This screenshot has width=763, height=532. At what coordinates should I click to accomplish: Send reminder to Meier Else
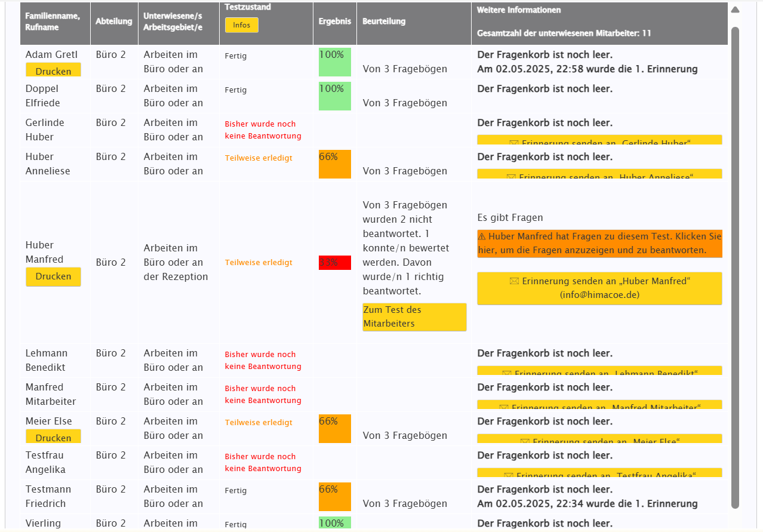coord(599,439)
